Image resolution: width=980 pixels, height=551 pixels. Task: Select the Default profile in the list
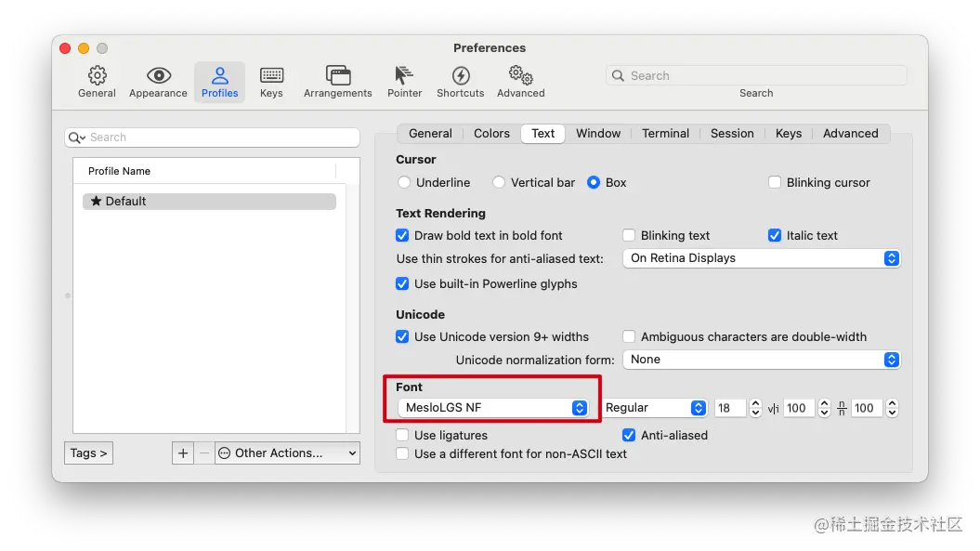pos(209,201)
